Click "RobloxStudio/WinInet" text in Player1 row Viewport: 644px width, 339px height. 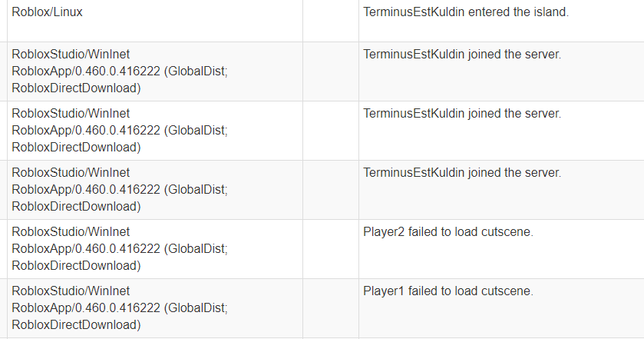[x=71, y=291]
